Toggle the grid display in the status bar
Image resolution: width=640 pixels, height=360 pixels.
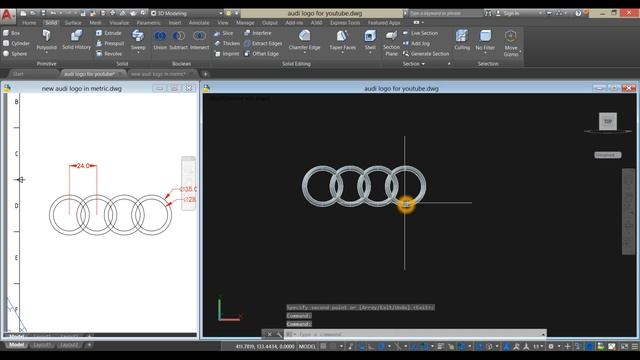click(x=323, y=346)
